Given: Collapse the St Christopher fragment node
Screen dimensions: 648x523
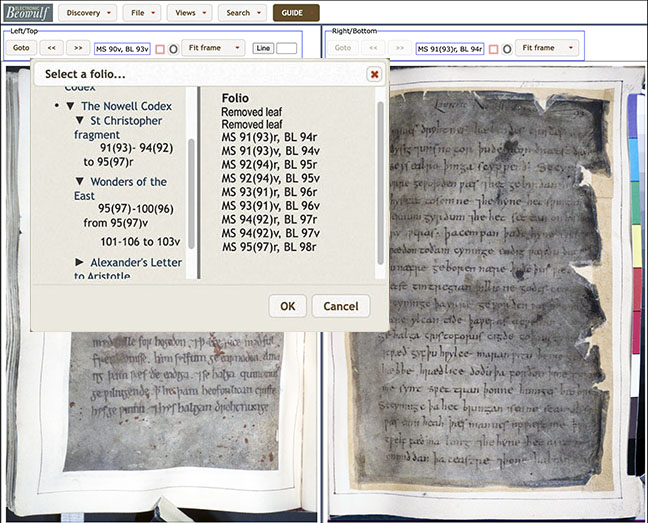Looking at the screenshot, I should 80,121.
